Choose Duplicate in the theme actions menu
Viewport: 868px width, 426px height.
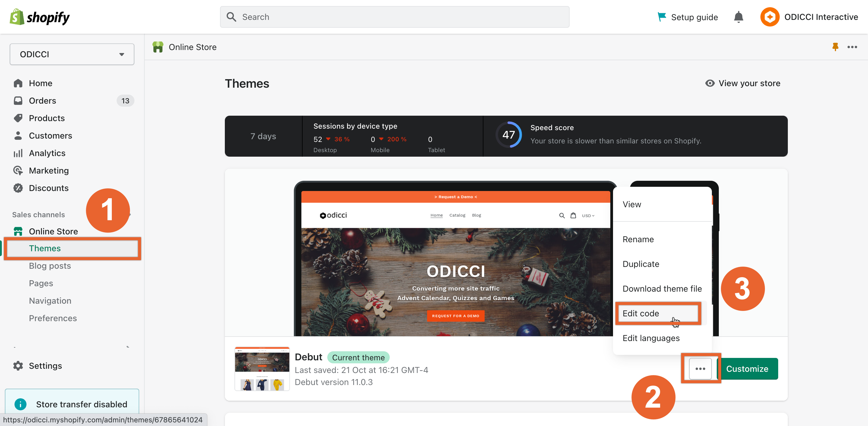[x=640, y=264]
